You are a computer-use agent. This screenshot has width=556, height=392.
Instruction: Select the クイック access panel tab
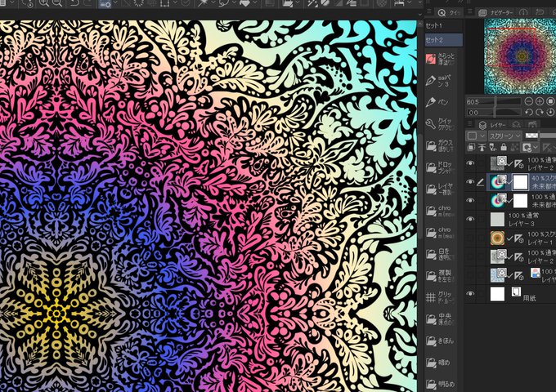448,13
